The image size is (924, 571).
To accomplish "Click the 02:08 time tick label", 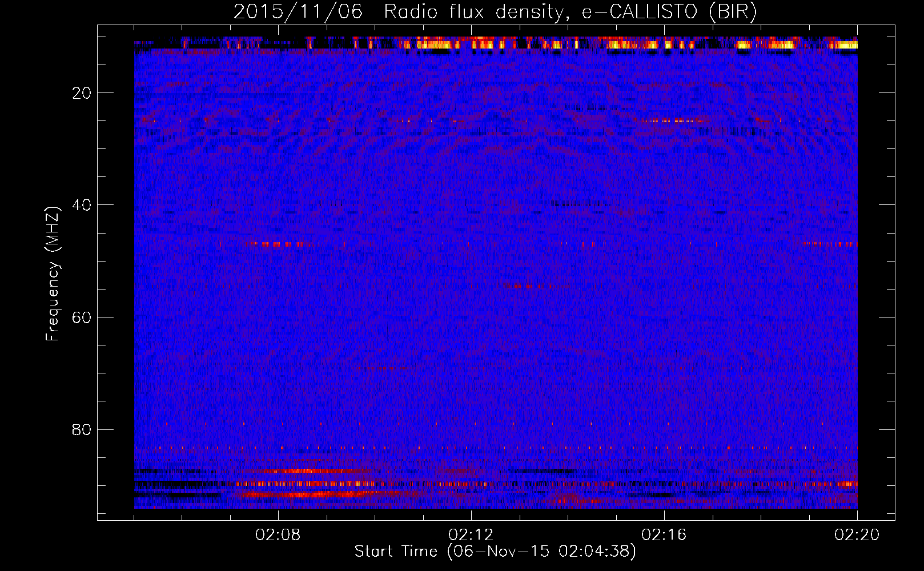I will (278, 535).
